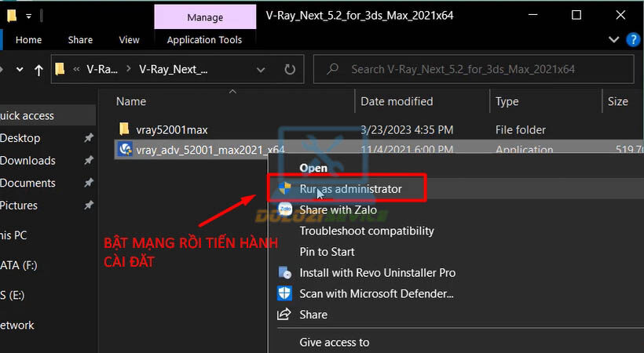Click the date 3/23/2023 4:35 PM
This screenshot has width=644, height=353.
[407, 129]
